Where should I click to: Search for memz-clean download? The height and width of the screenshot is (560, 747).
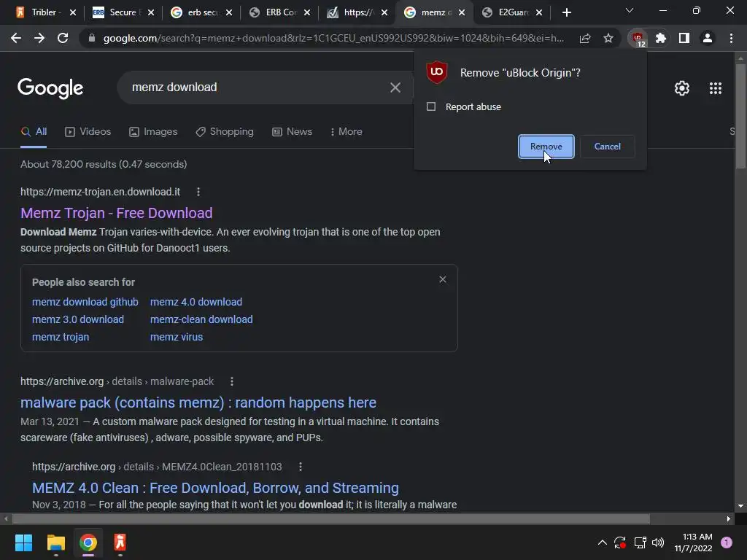201,319
